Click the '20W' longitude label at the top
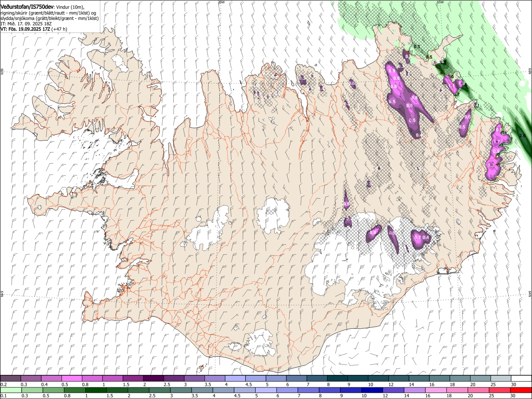The height and width of the screenshot is (399, 532). coord(221,2)
